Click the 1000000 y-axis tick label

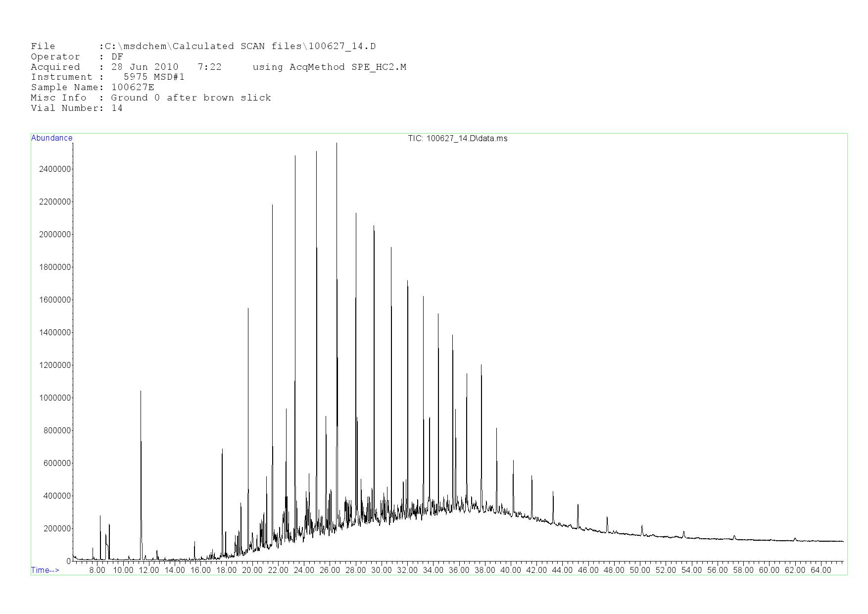pyautogui.click(x=54, y=398)
